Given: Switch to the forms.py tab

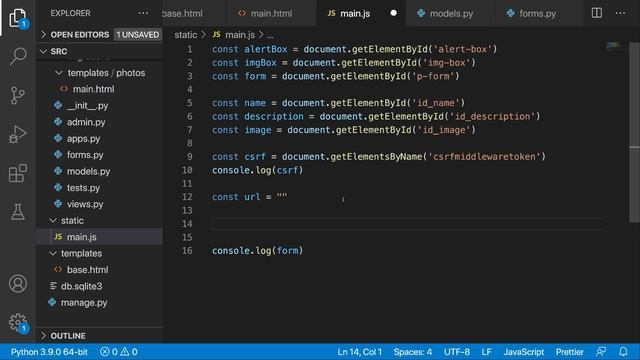Looking at the screenshot, I should pyautogui.click(x=537, y=13).
